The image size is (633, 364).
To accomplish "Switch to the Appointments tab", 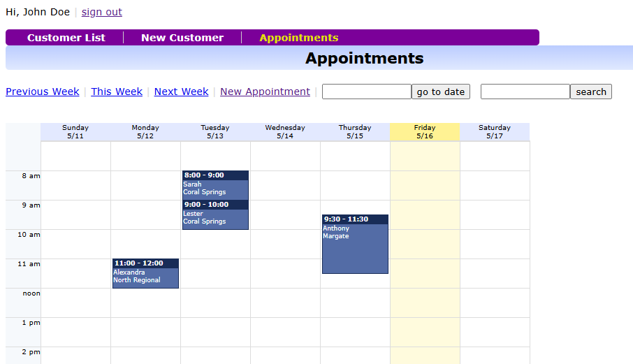I will pos(298,38).
